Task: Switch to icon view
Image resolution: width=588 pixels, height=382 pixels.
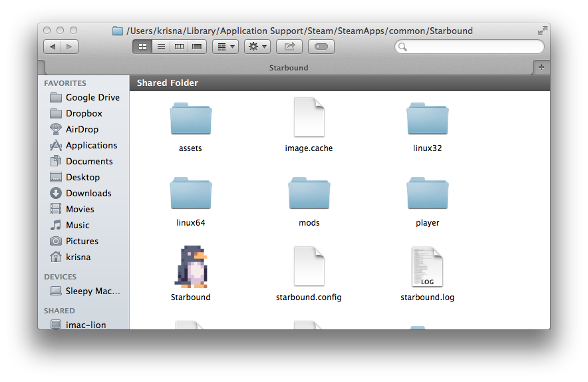Action: pos(142,47)
